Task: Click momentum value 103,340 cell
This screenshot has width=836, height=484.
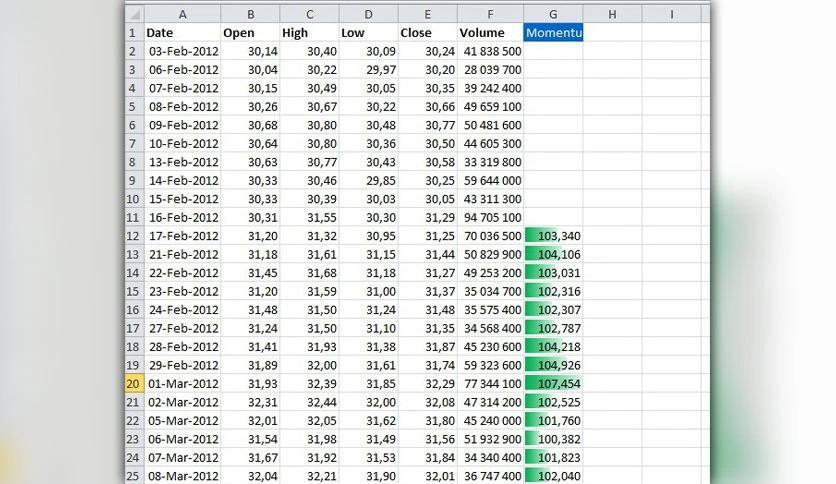Action: (x=553, y=236)
